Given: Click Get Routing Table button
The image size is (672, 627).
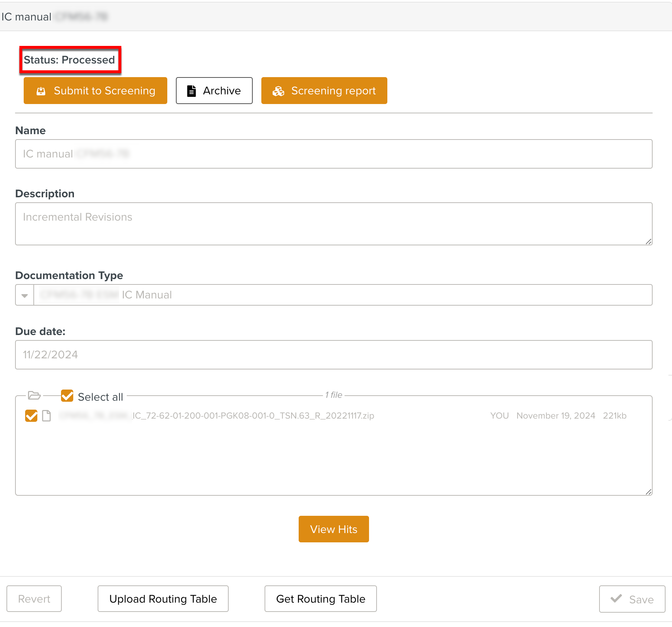Looking at the screenshot, I should click(321, 599).
